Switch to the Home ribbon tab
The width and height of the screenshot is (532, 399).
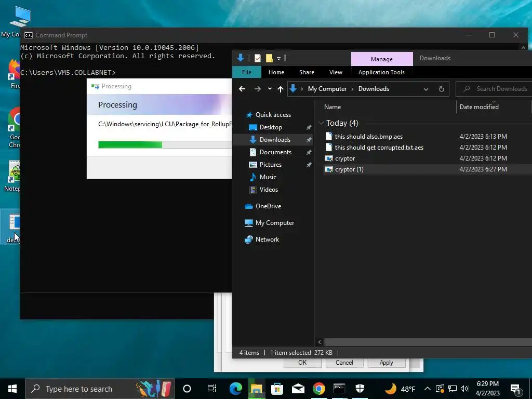tap(276, 72)
